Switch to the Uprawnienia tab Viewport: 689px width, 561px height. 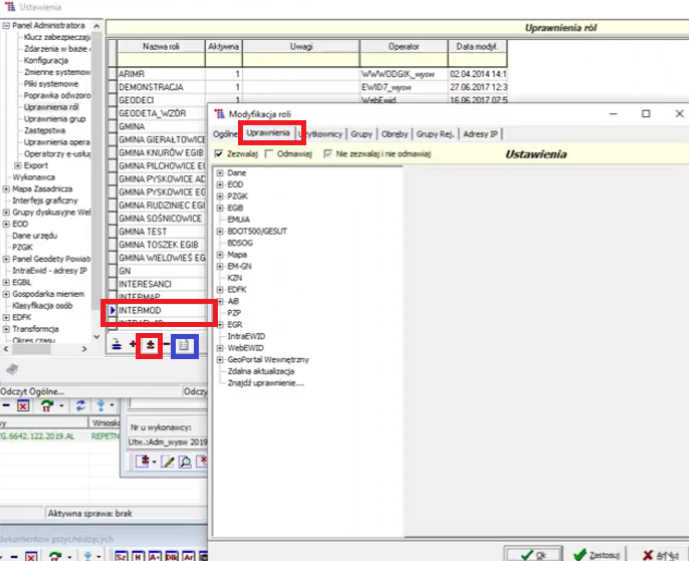tap(267, 133)
